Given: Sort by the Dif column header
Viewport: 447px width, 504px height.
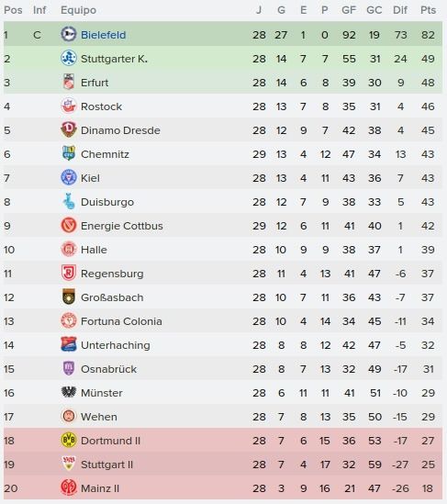Looking at the screenshot, I should coord(400,10).
